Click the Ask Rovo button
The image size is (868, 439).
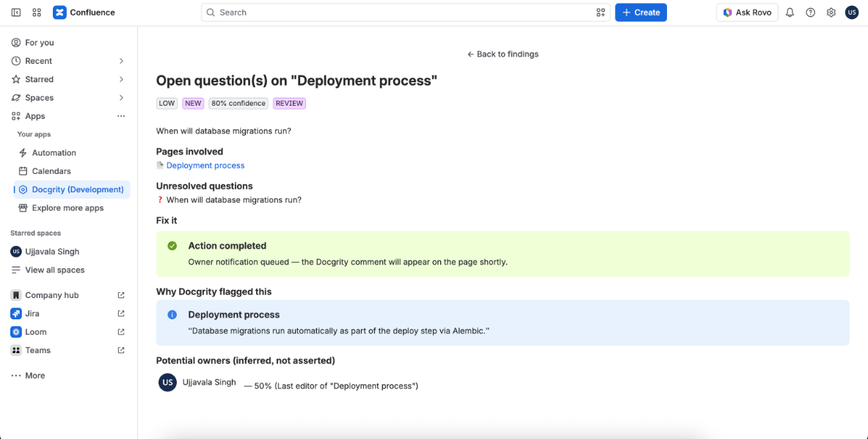tap(747, 12)
